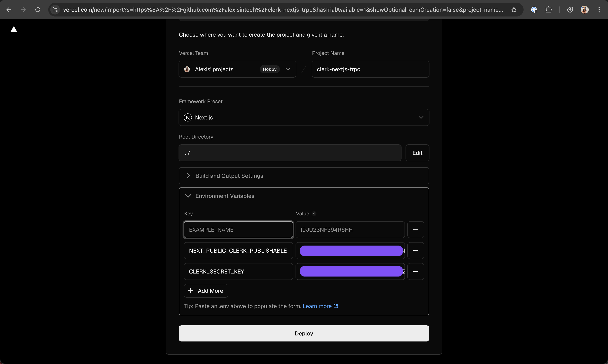Image resolution: width=608 pixels, height=364 pixels.
Task: Click the Root Directory path field
Action: [x=290, y=153]
